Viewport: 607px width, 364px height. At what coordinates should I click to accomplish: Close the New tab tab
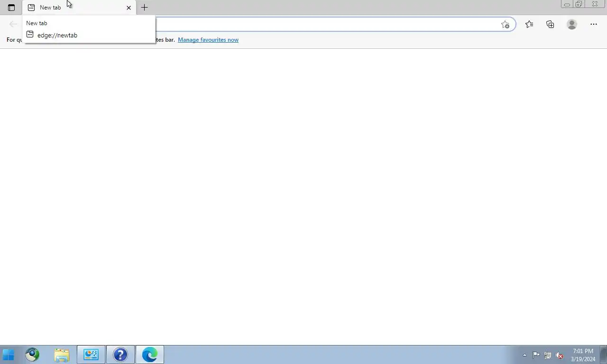click(x=129, y=8)
